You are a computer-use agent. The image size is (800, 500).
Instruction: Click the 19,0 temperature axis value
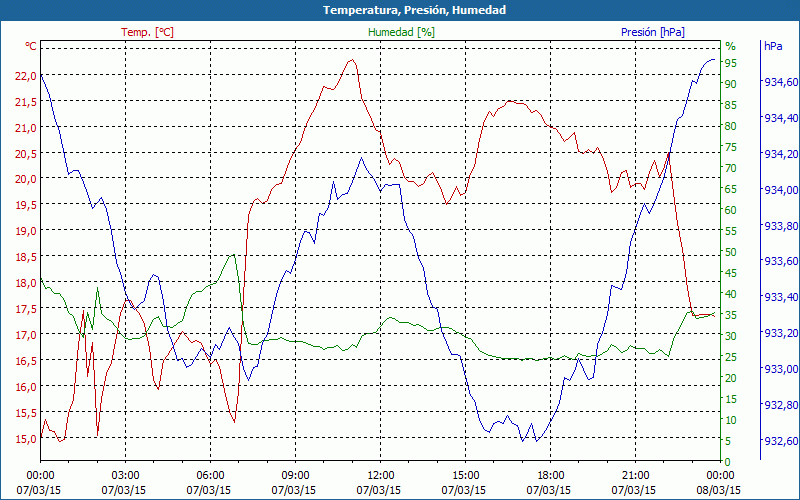26,231
